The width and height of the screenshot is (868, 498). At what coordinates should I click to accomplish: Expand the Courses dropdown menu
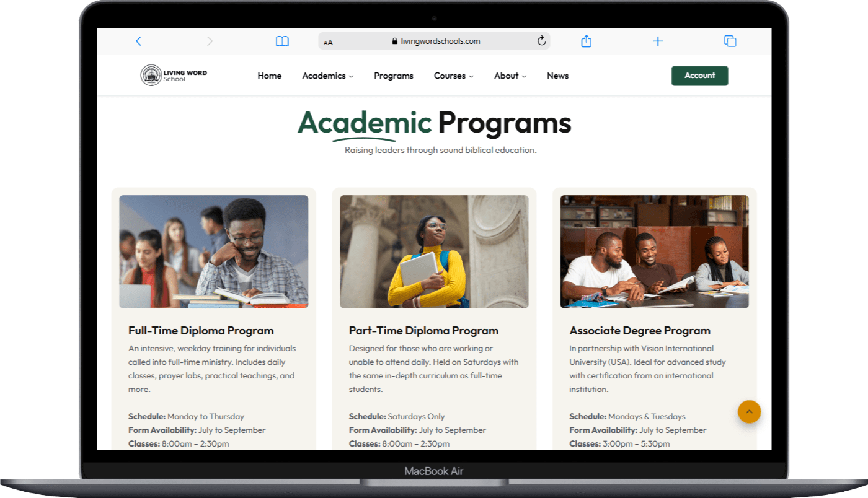(453, 76)
